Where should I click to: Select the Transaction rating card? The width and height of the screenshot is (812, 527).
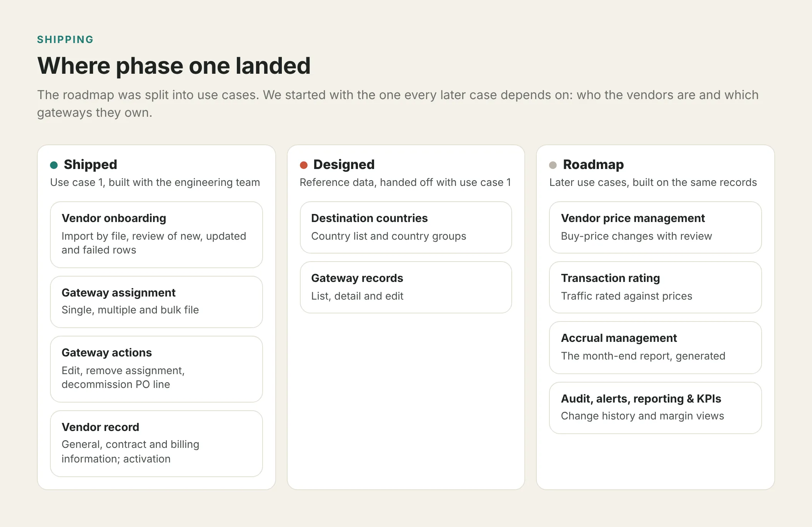(x=655, y=287)
